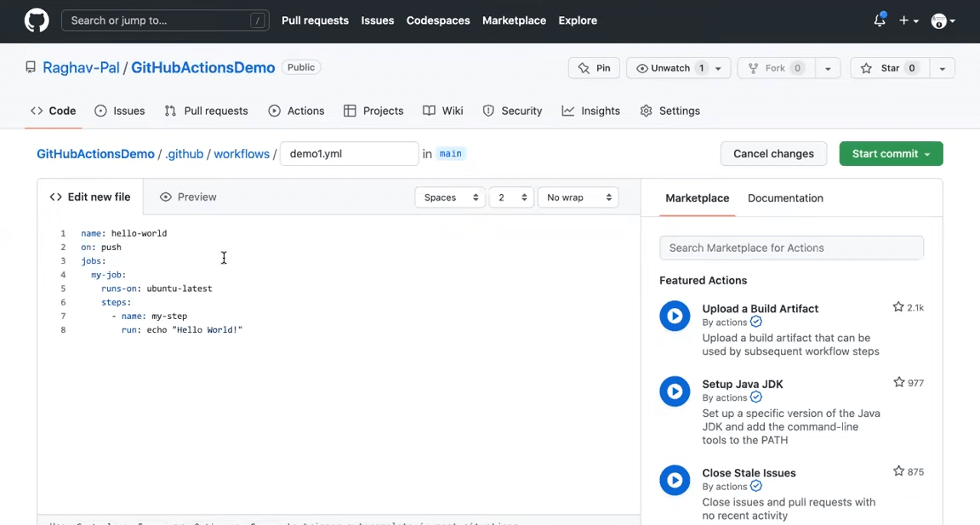The height and width of the screenshot is (525, 980).
Task: Switch to the Preview tab
Action: [x=187, y=197]
